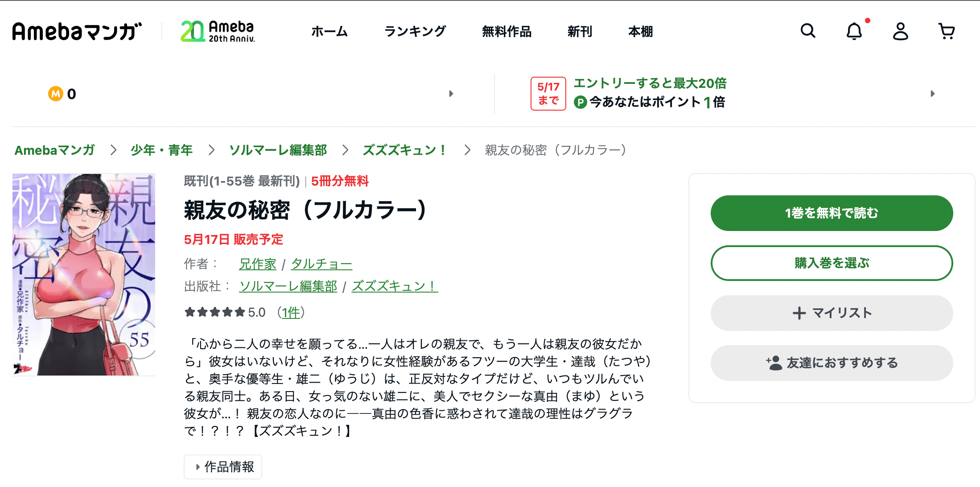This screenshot has height=487, width=980.
Task: Open the notifications bell icon
Action: point(854,31)
